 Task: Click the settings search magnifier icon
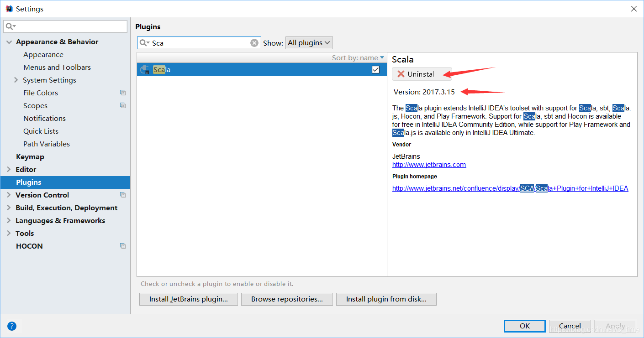[11, 26]
